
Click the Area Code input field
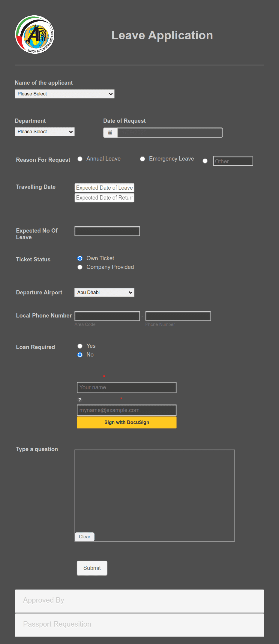point(107,316)
